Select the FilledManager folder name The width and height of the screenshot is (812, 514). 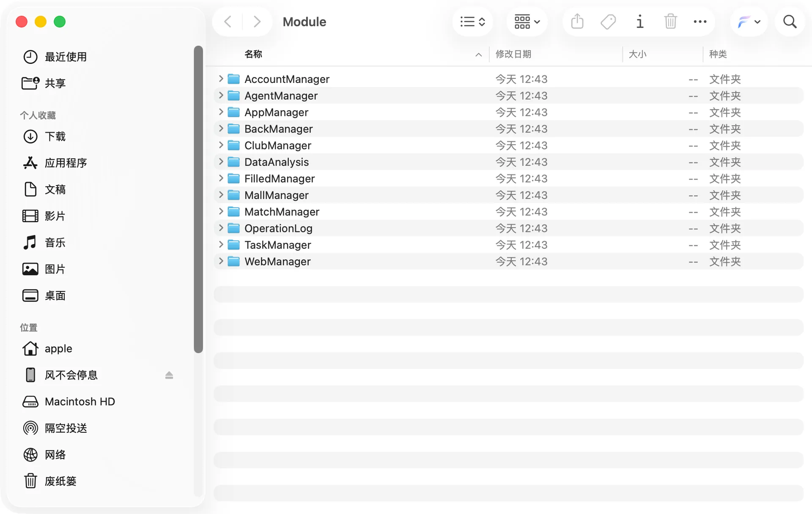(279, 179)
